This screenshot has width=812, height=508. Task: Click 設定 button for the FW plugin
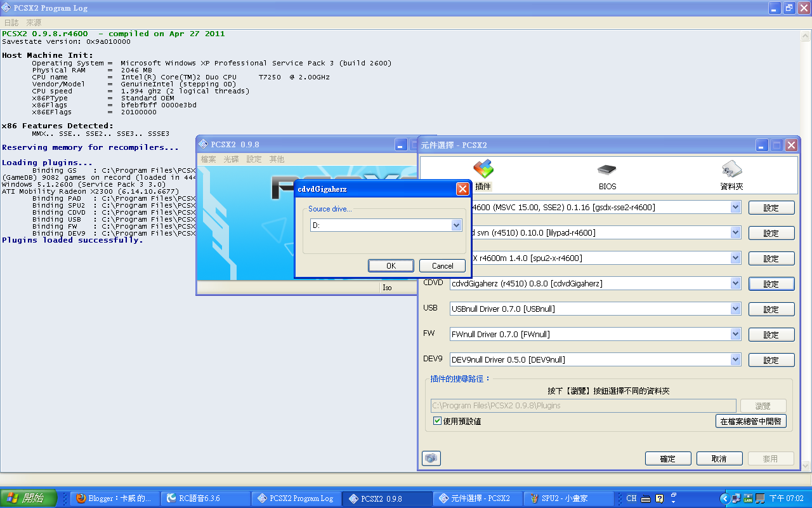pos(771,335)
